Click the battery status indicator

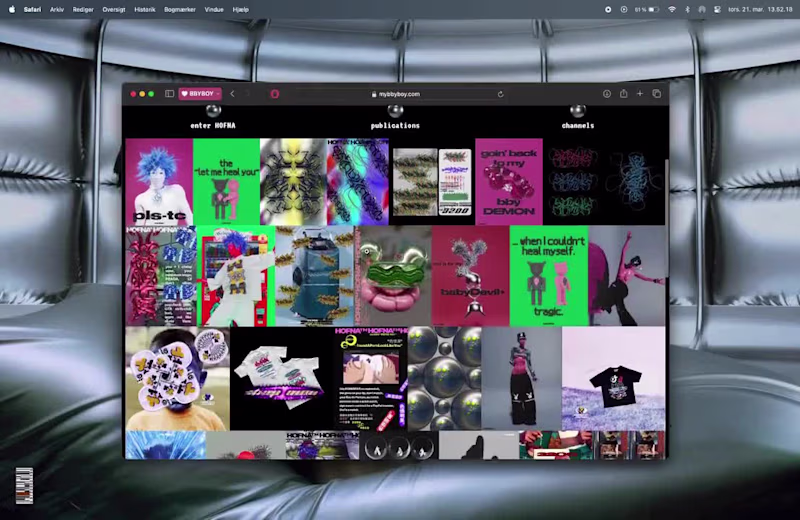coord(647,9)
